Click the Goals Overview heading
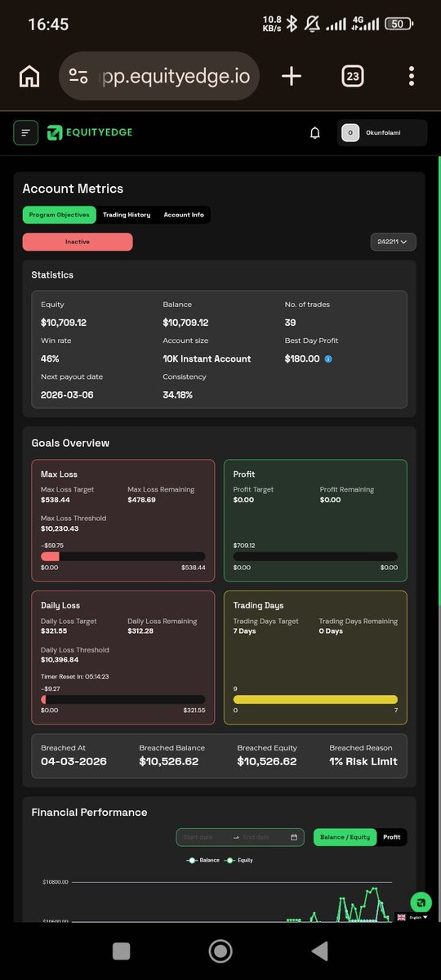441x980 pixels. 70,443
